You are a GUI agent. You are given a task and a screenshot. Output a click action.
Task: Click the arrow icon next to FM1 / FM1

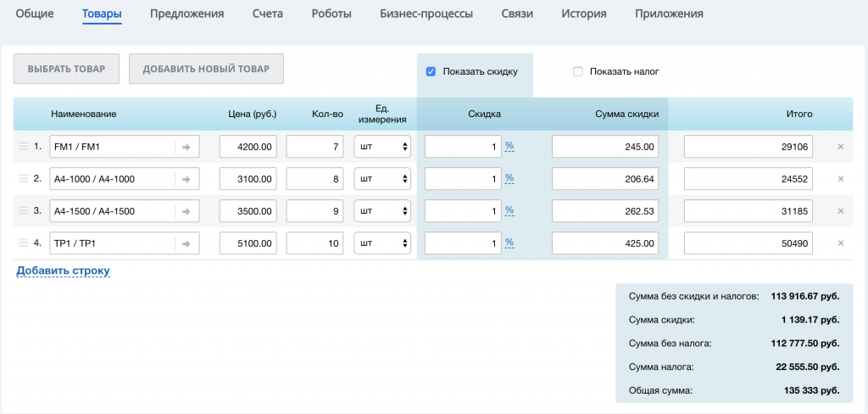(186, 147)
